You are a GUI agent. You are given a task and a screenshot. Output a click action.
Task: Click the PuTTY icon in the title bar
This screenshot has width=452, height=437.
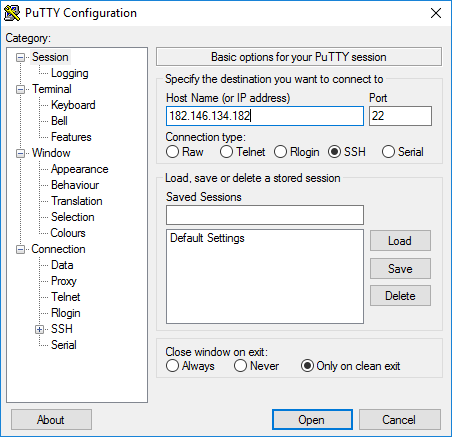tap(12, 13)
